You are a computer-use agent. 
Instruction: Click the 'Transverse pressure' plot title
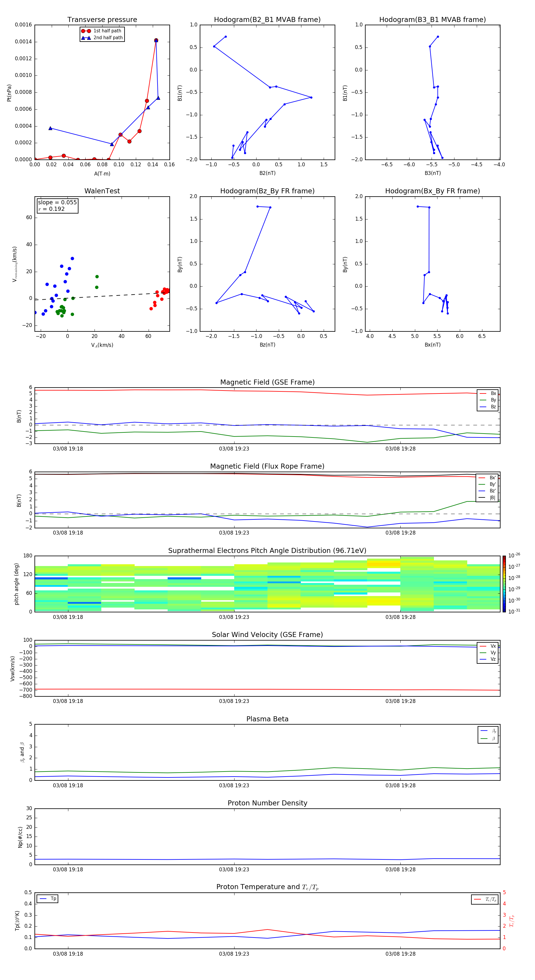(x=102, y=19)
